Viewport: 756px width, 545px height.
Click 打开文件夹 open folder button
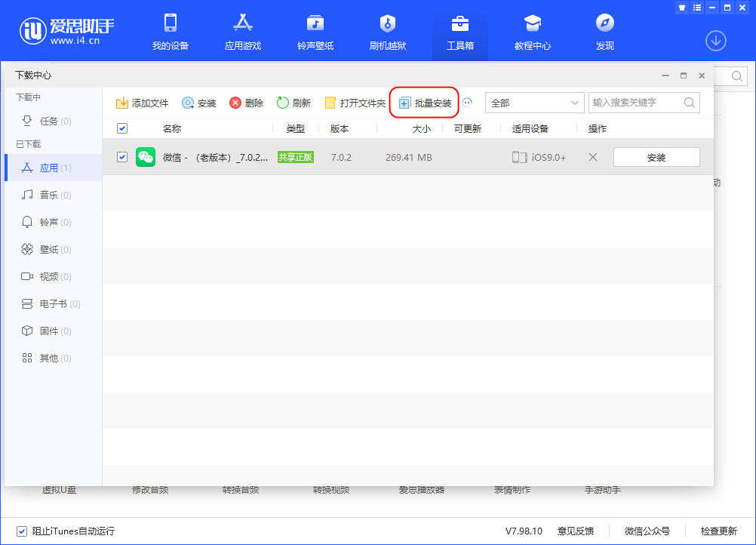pyautogui.click(x=355, y=103)
